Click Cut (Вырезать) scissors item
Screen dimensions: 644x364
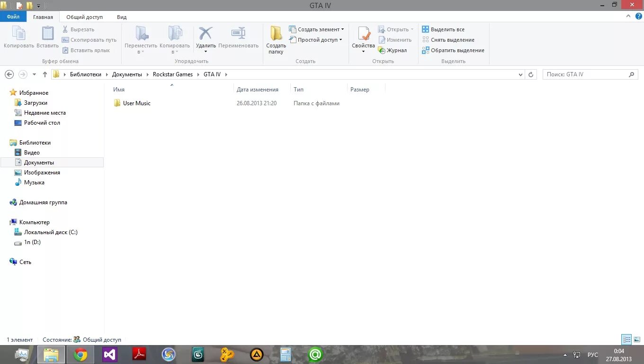78,29
